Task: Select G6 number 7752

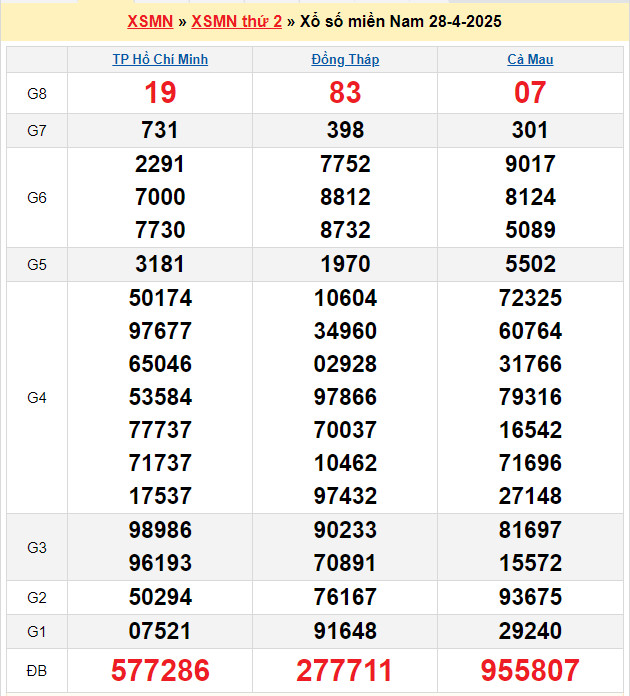Action: point(345,164)
